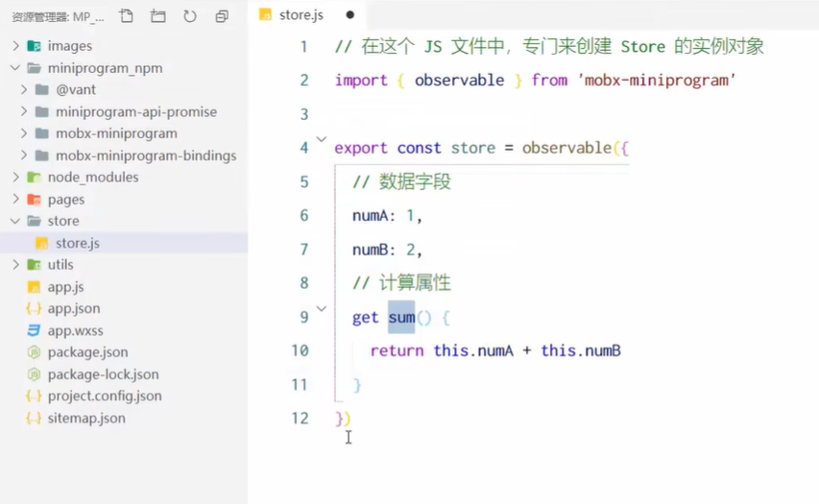Click the comment // 计算属性 on line 8
The height and width of the screenshot is (504, 819).
point(401,283)
